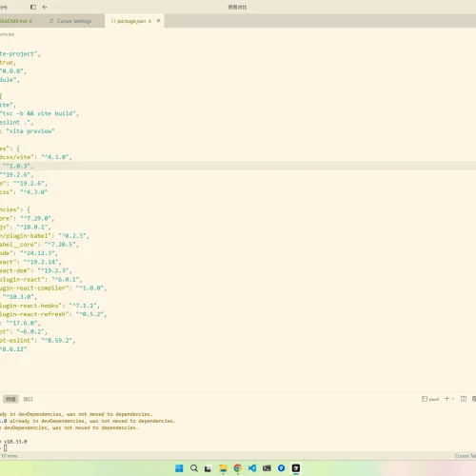Open Visual Studio Code from taskbar
Image resolution: width=476 pixels, height=476 pixels.
(252, 468)
